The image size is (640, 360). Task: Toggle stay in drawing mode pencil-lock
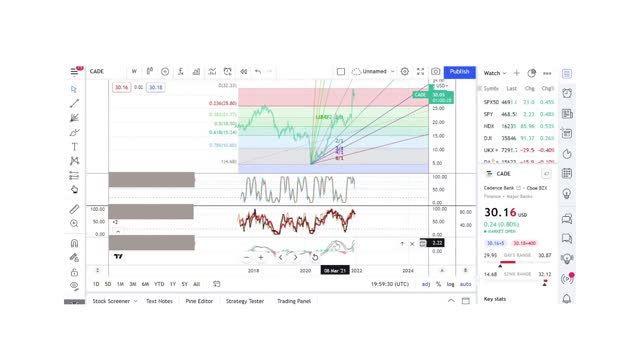tap(74, 258)
